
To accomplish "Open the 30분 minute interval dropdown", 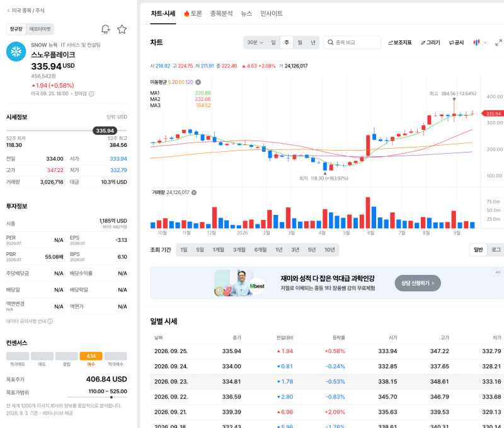I will (x=255, y=42).
